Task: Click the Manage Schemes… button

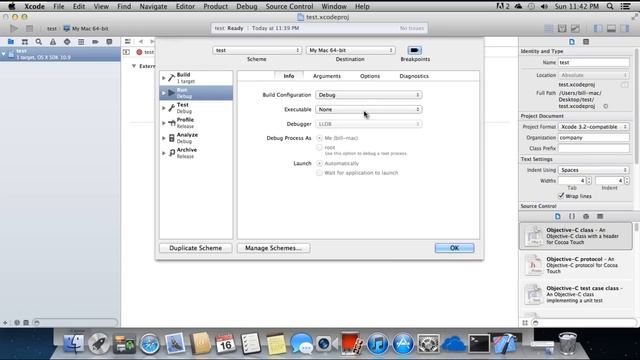Action: pos(273,248)
